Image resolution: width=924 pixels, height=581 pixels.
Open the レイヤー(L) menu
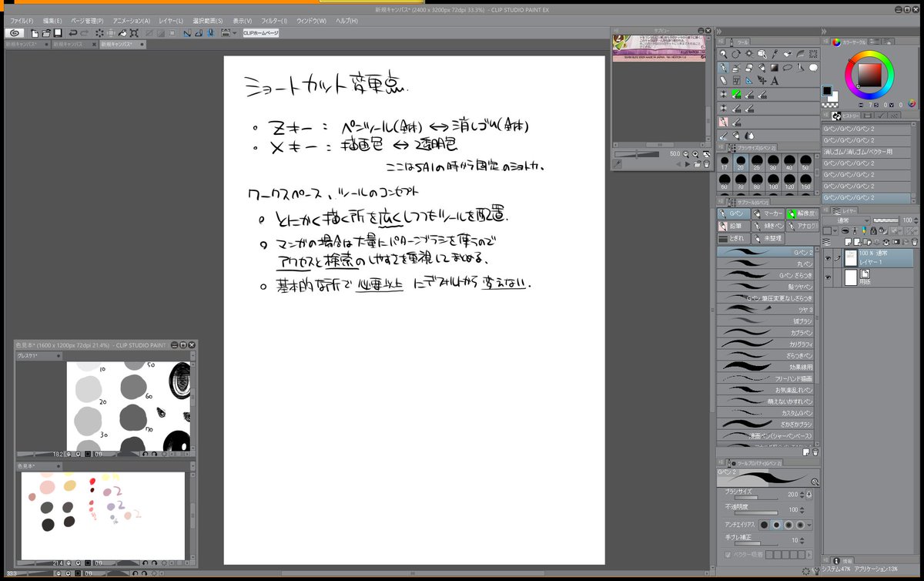tap(171, 20)
